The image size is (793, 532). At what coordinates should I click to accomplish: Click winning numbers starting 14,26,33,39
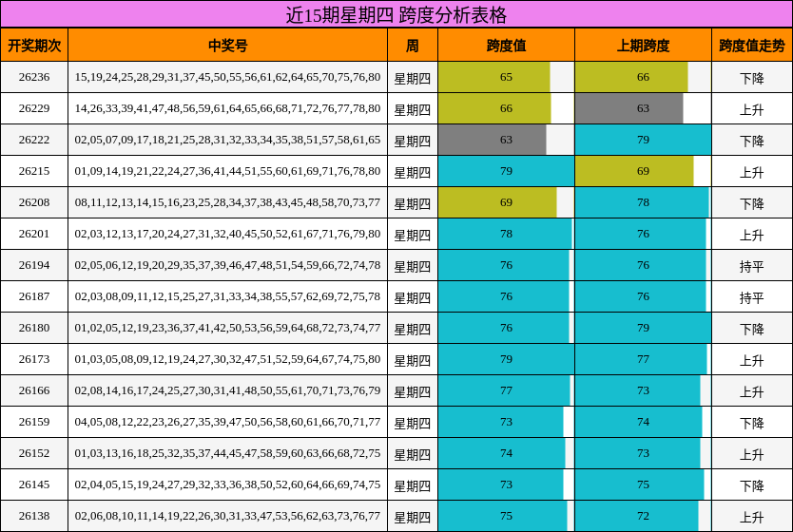point(227,108)
